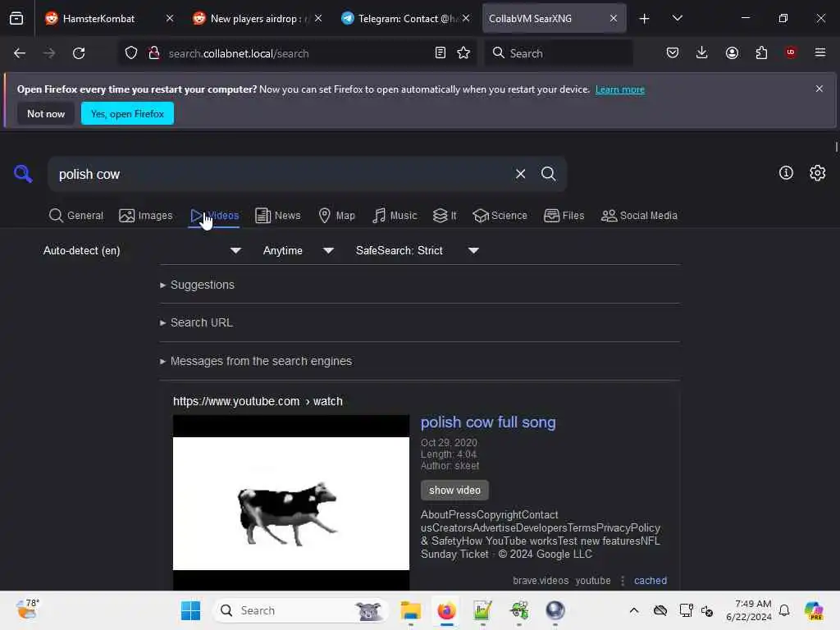Screen dimensions: 840x630
Task: Select the Science search category
Action: 500,216
